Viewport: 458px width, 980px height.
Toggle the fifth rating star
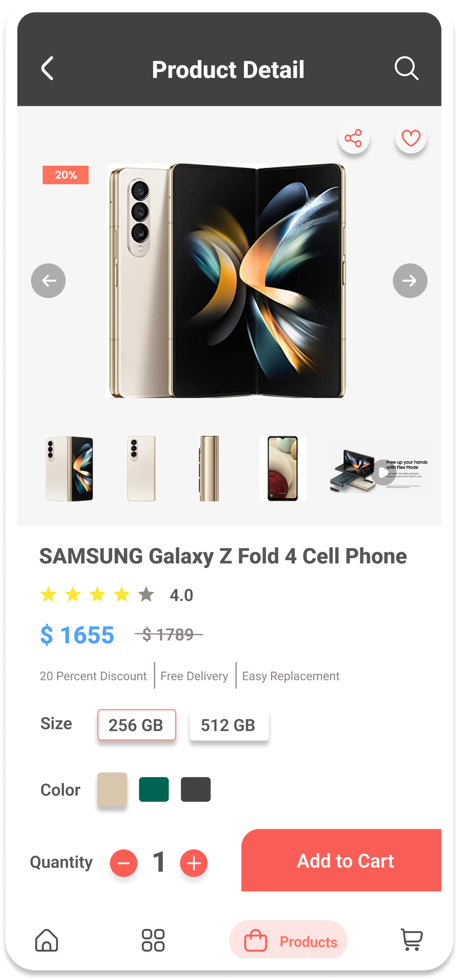(146, 594)
